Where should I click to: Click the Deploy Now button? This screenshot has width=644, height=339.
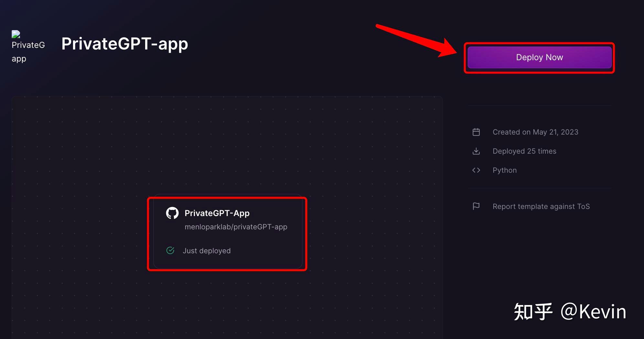point(539,57)
